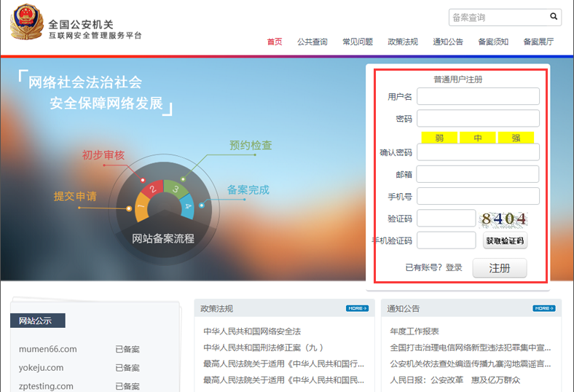Click the police badge logo
This screenshot has width=574, height=392.
tap(26, 23)
